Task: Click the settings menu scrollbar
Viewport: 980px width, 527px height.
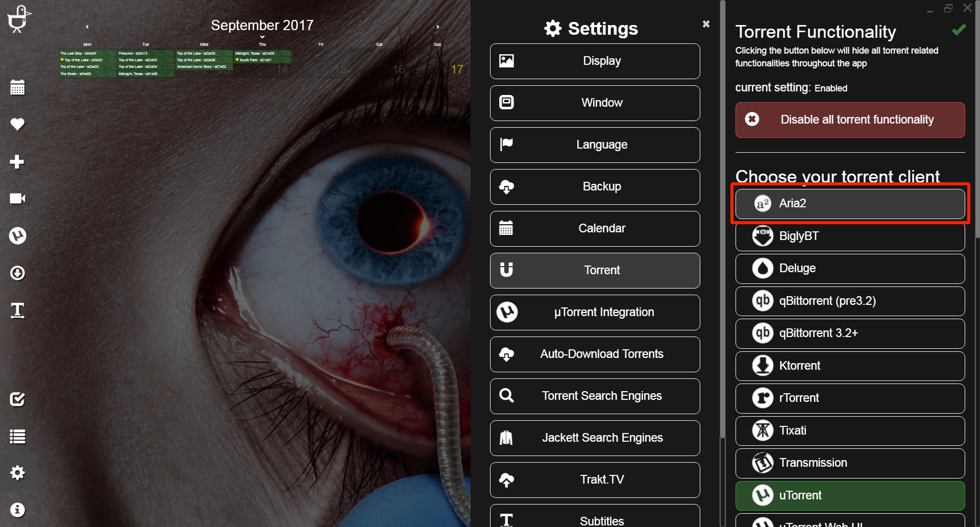Action: pyautogui.click(x=722, y=220)
